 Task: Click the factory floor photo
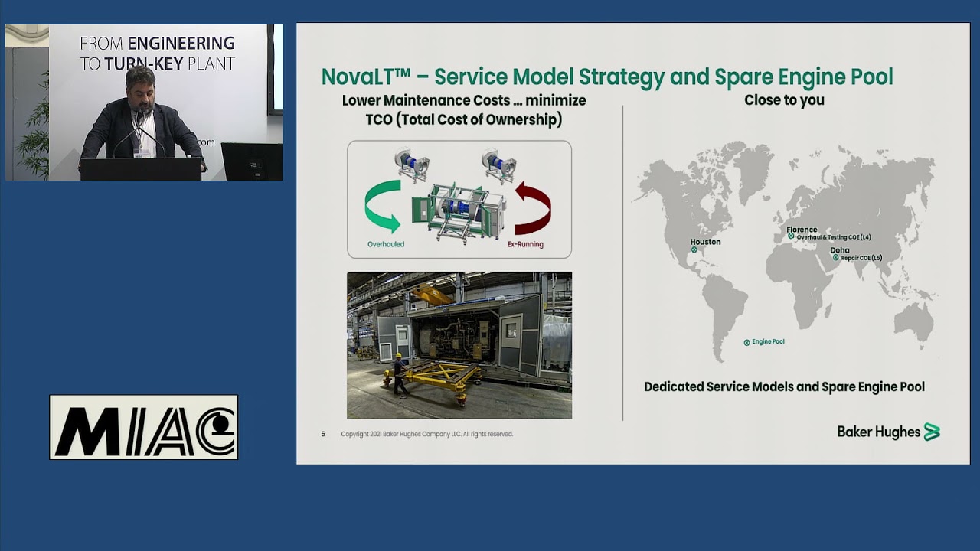point(459,345)
